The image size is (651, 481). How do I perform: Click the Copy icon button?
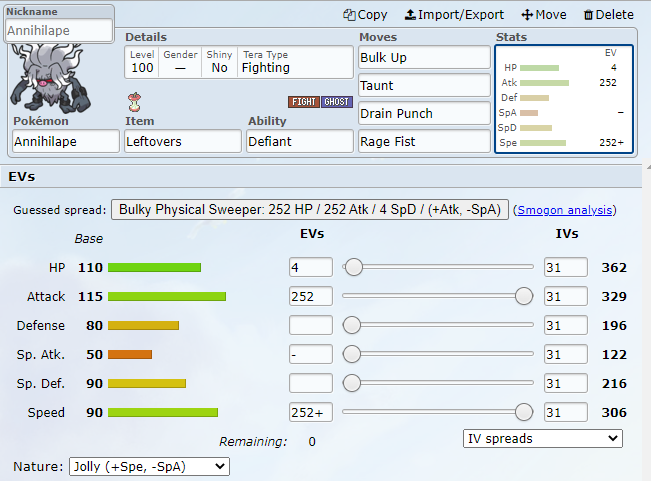click(365, 15)
